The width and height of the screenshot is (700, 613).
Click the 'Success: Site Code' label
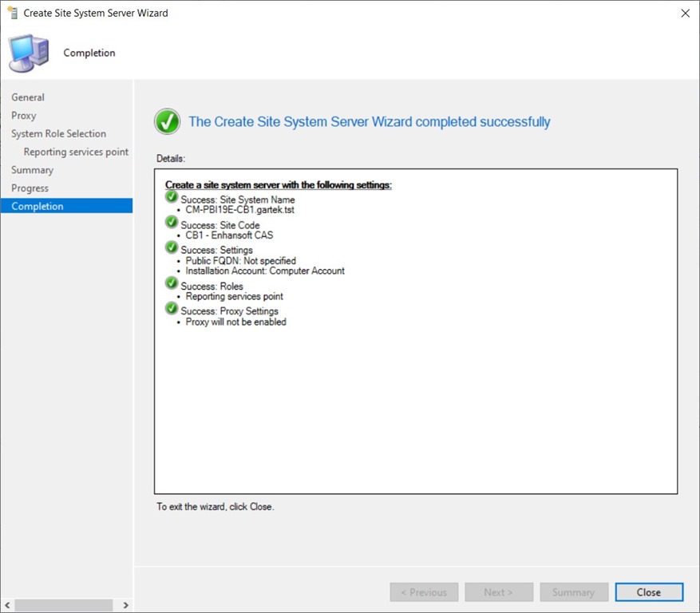(220, 225)
